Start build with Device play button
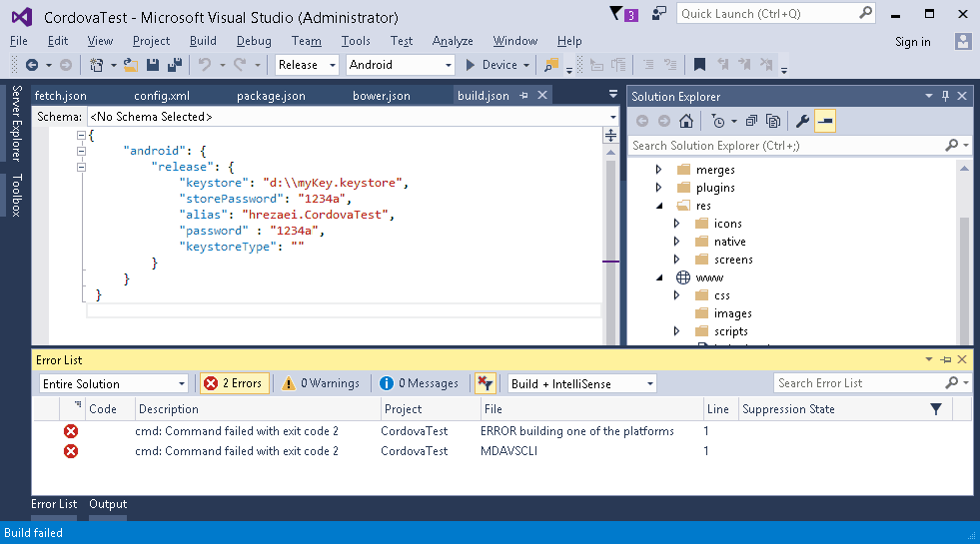Viewport: 980px width, 544px height. [471, 64]
